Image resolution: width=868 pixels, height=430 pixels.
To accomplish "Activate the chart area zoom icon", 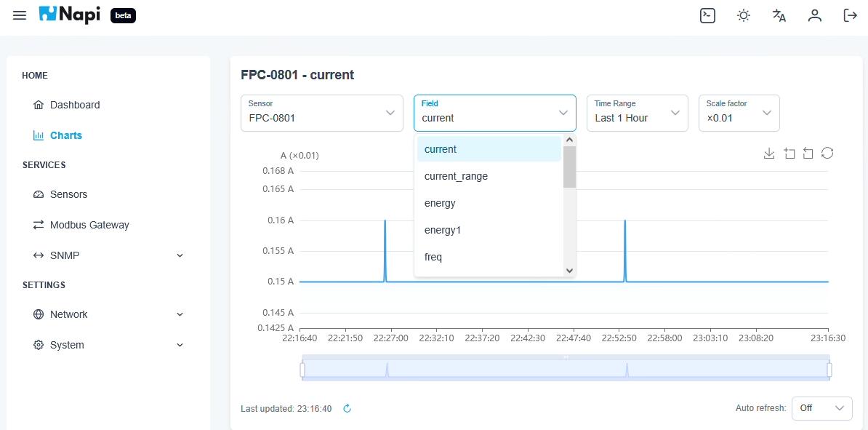I will point(789,154).
